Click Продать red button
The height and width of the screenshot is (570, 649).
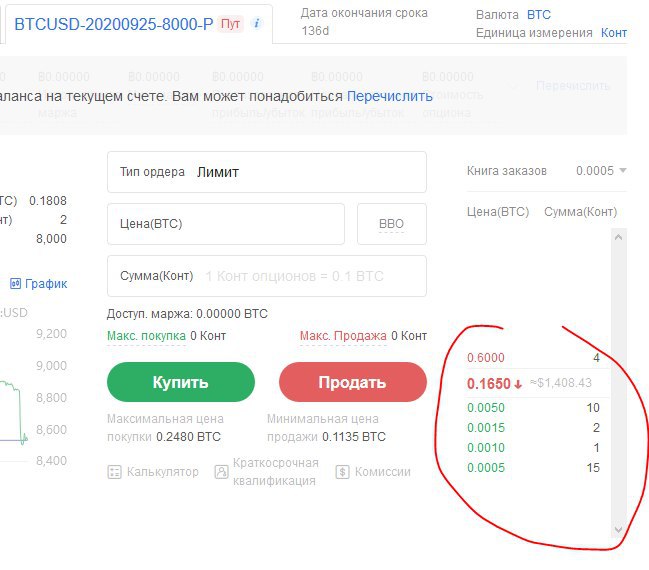pos(353,382)
